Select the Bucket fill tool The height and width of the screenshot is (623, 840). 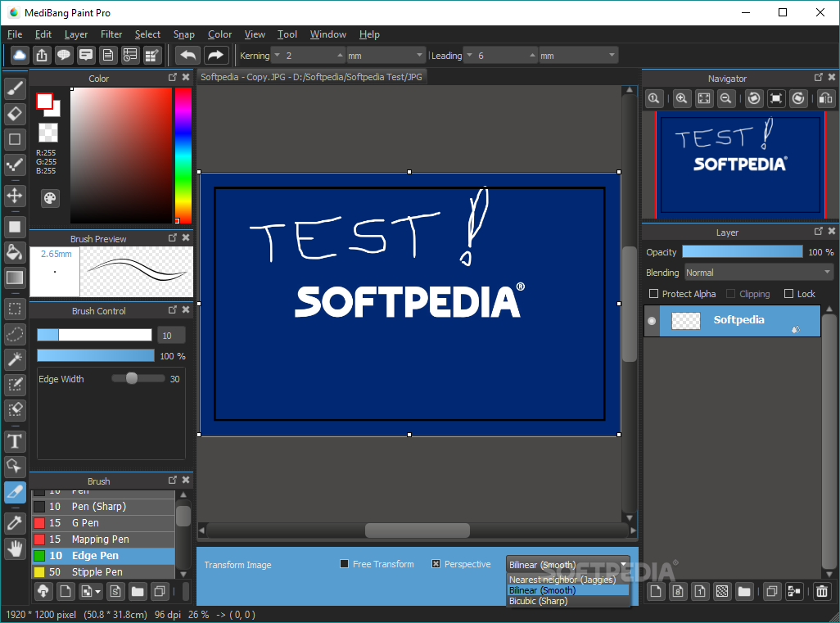pos(15,252)
